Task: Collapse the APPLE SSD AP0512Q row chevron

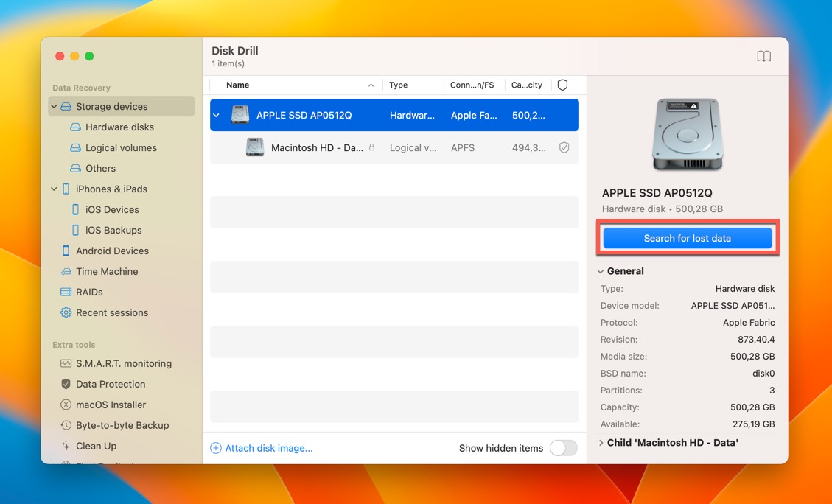Action: click(217, 115)
